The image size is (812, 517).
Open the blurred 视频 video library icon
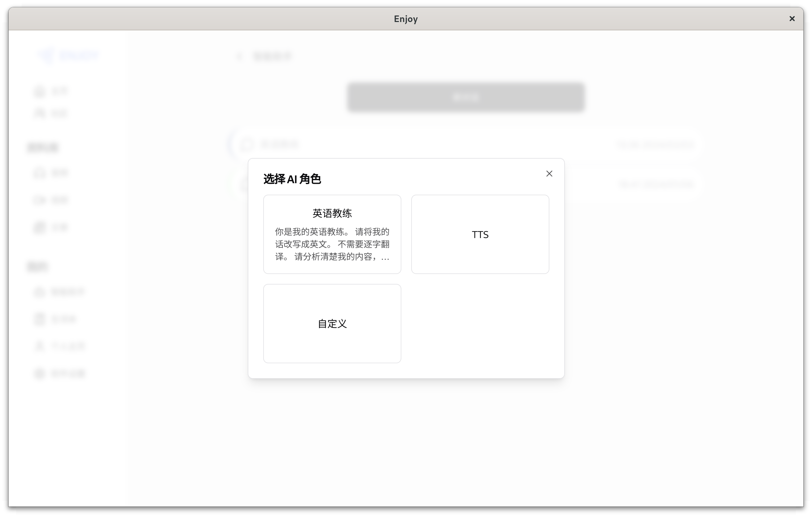pos(39,200)
